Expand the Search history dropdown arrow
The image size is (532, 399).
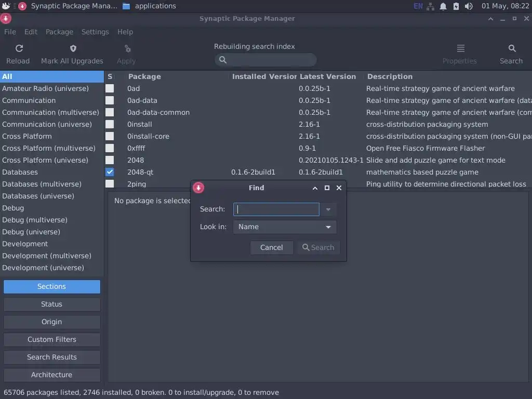(328, 209)
